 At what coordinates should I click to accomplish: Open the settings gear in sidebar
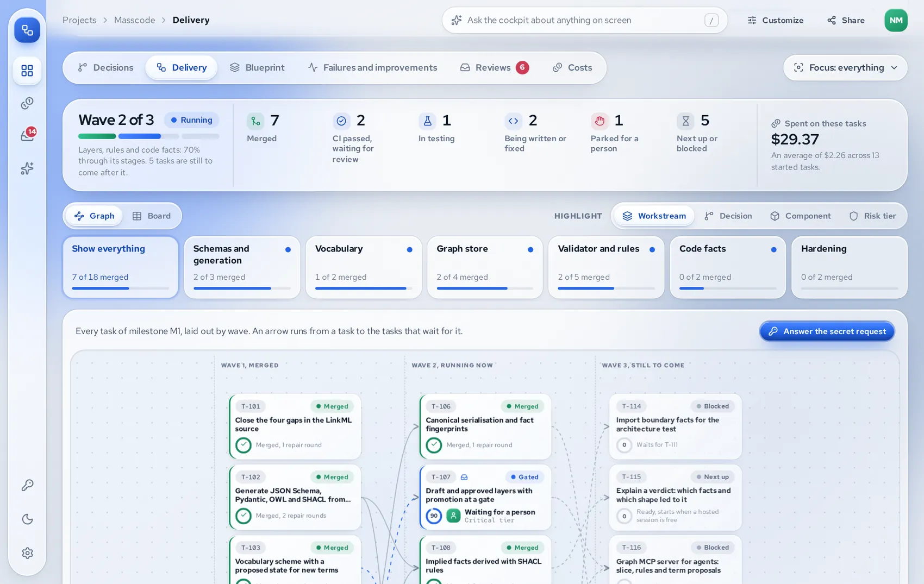pyautogui.click(x=27, y=553)
